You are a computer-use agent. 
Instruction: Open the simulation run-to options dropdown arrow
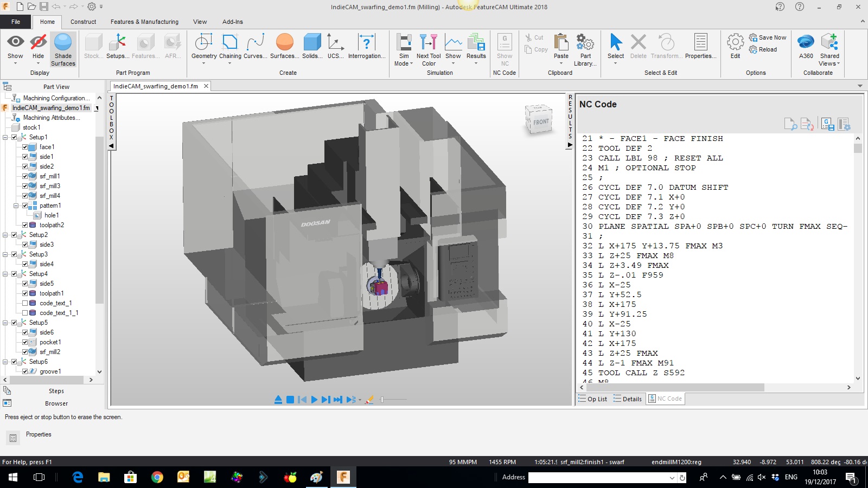(360, 400)
